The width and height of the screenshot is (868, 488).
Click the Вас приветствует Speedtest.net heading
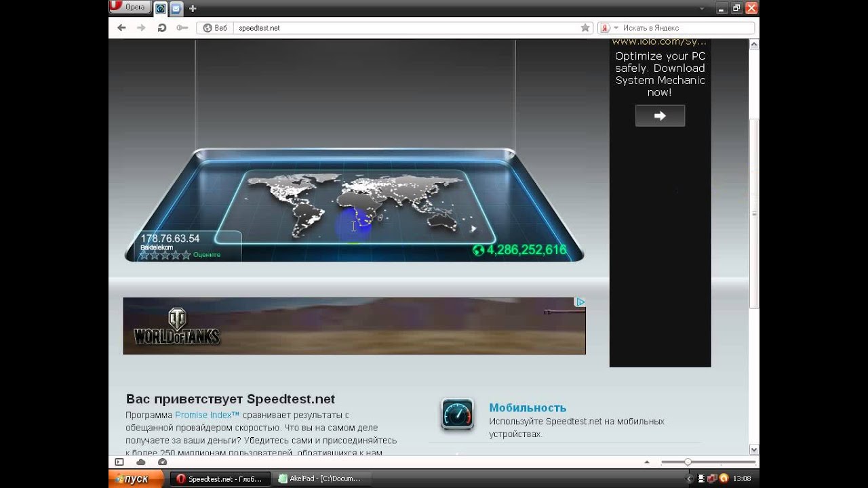(x=231, y=399)
